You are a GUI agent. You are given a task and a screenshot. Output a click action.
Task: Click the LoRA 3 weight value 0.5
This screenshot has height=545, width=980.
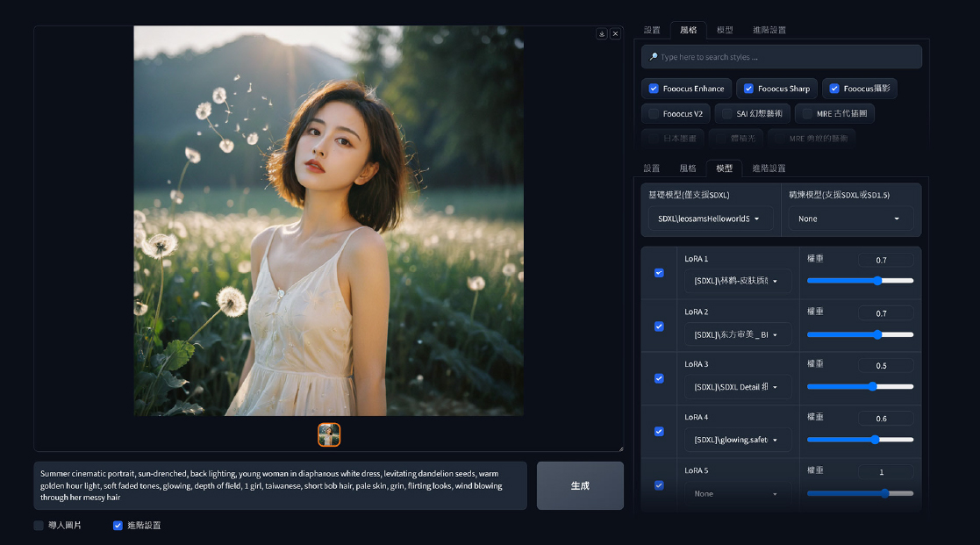pyautogui.click(x=885, y=366)
